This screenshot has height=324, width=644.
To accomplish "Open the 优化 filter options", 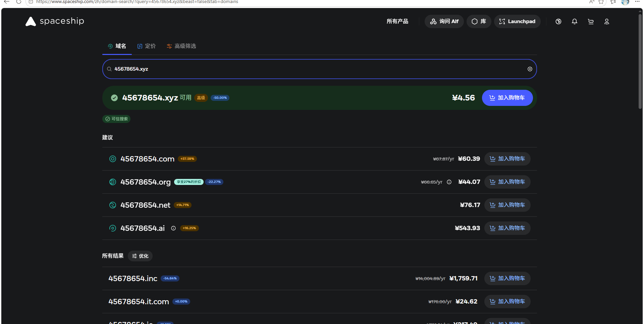I will pos(140,256).
